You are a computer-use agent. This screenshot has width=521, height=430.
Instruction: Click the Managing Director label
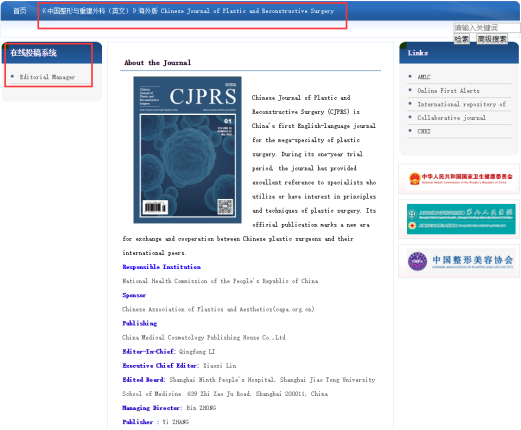[152, 408]
